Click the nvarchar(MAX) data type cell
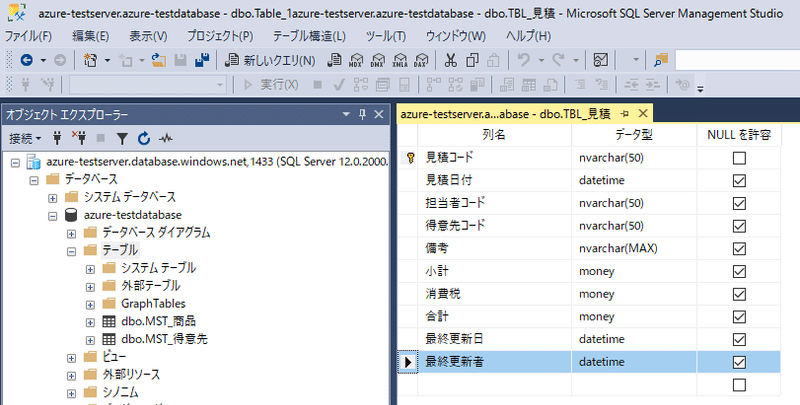 point(634,248)
